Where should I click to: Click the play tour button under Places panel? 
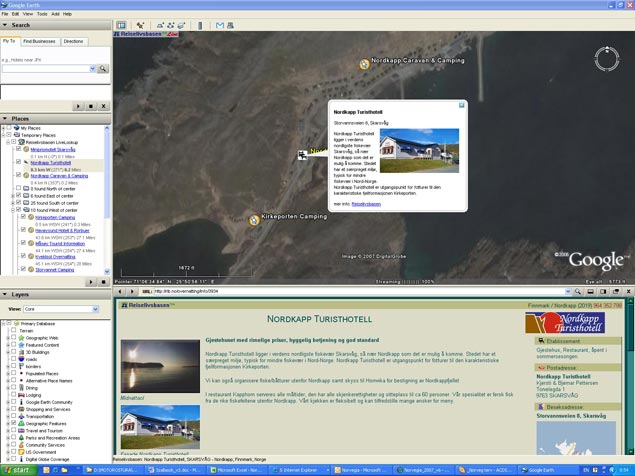point(91,282)
